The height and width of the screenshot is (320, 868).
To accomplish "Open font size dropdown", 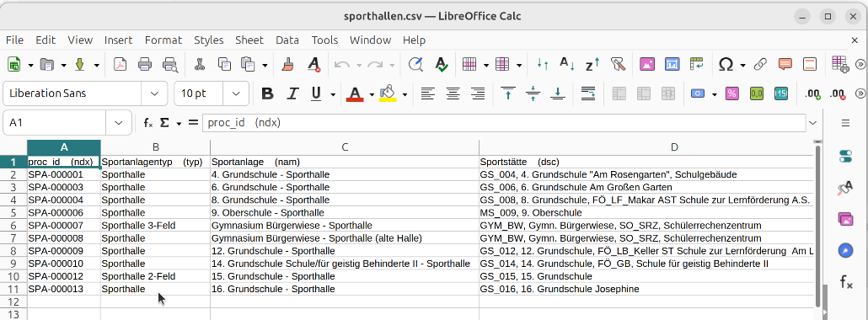I will tap(236, 93).
